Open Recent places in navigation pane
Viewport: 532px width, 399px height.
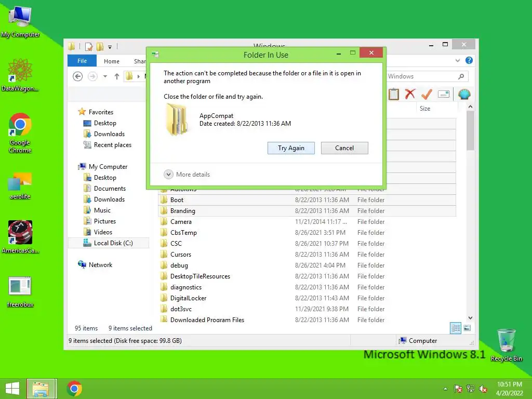[112, 145]
